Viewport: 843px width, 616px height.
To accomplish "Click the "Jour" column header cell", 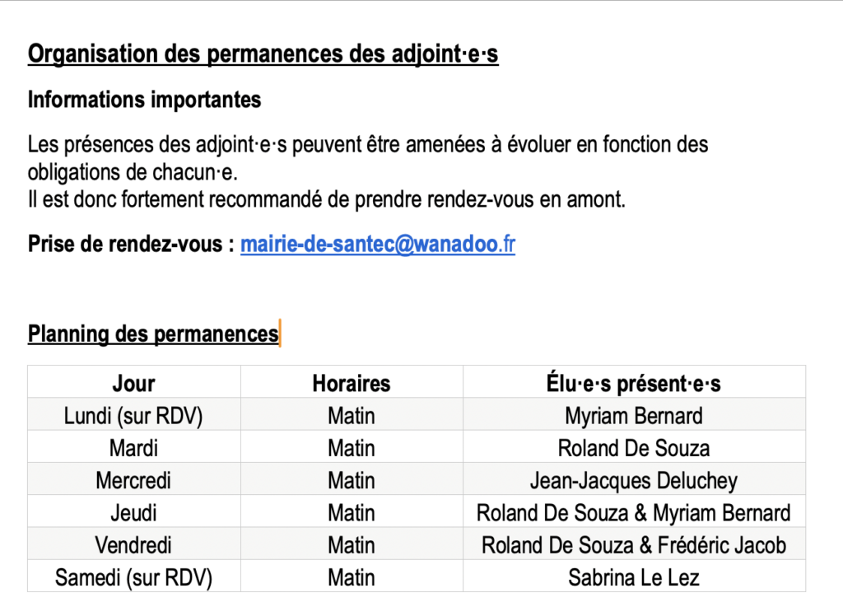I will coord(133,383).
